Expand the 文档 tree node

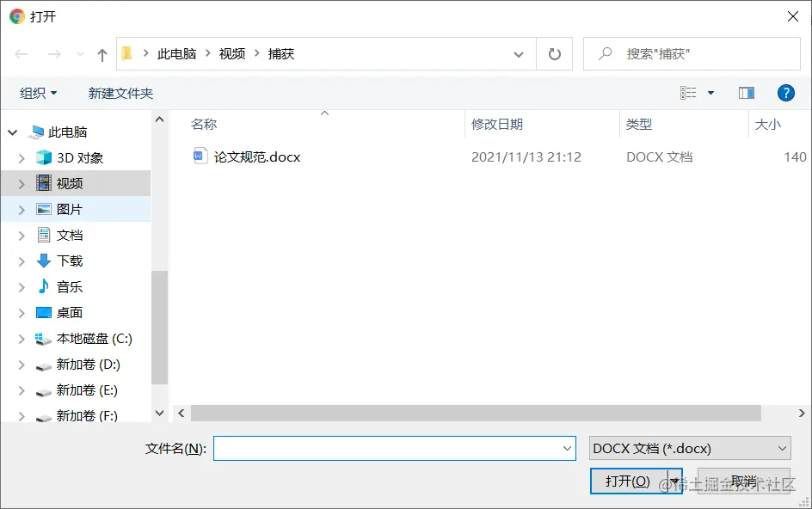(x=22, y=236)
